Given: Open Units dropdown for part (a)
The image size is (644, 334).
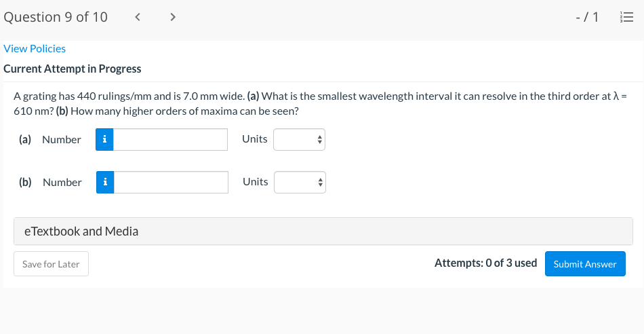Looking at the screenshot, I should (x=300, y=139).
